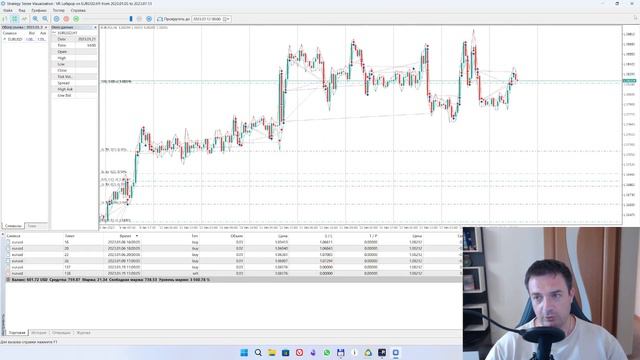Click the red stop testing button

[66, 19]
